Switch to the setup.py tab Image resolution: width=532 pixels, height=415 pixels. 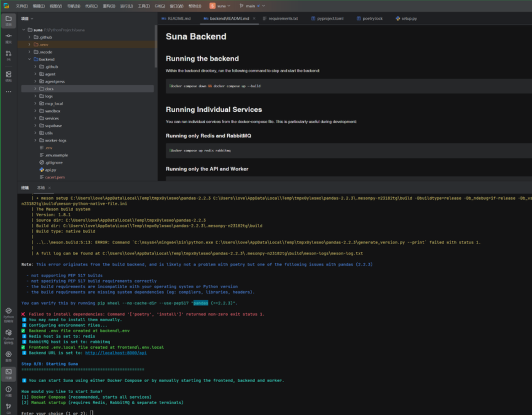click(406, 18)
